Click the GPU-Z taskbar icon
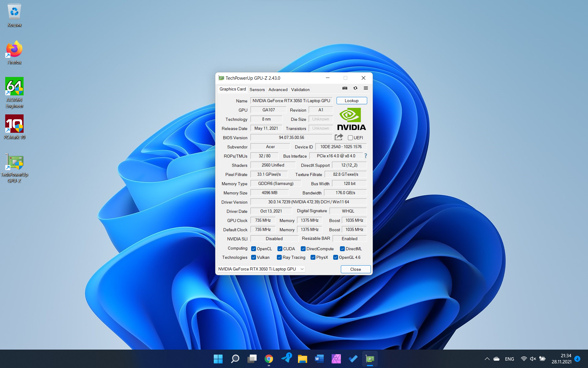The height and width of the screenshot is (368, 588). pos(370,359)
